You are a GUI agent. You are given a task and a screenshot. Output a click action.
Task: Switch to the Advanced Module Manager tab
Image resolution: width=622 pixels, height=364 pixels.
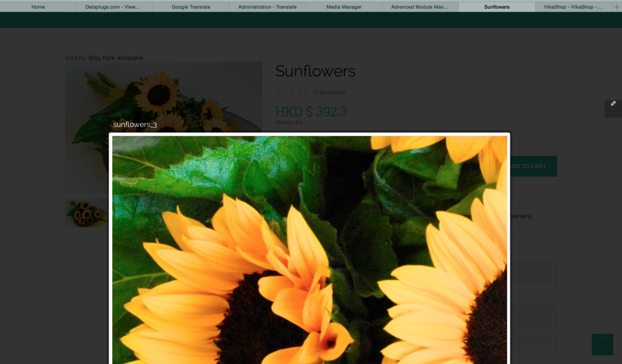[x=420, y=7]
